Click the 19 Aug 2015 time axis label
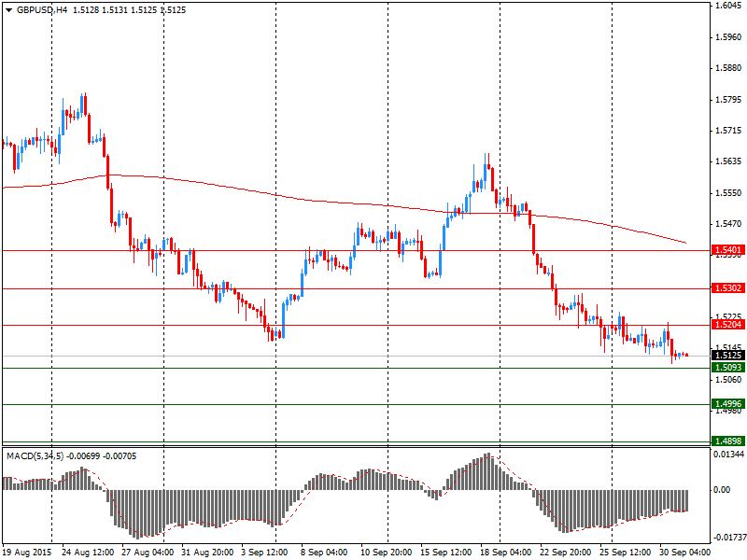747x560 pixels. pos(26,553)
